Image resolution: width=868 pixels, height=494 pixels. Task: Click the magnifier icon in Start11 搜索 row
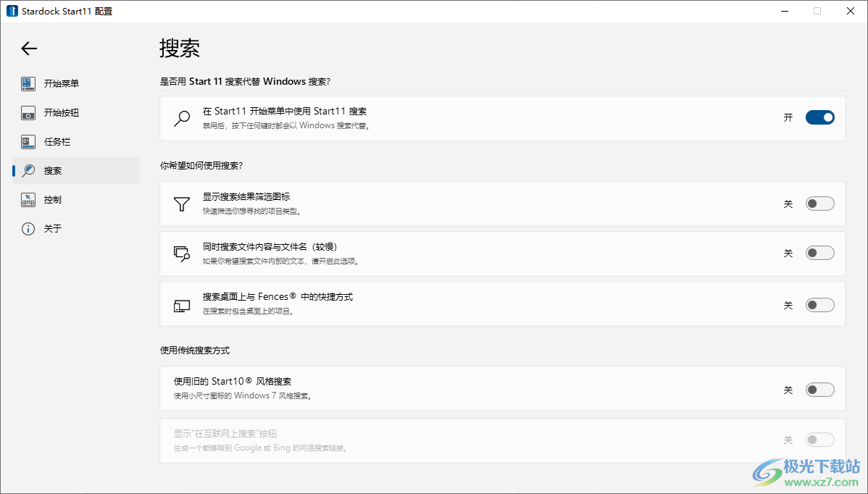point(182,118)
